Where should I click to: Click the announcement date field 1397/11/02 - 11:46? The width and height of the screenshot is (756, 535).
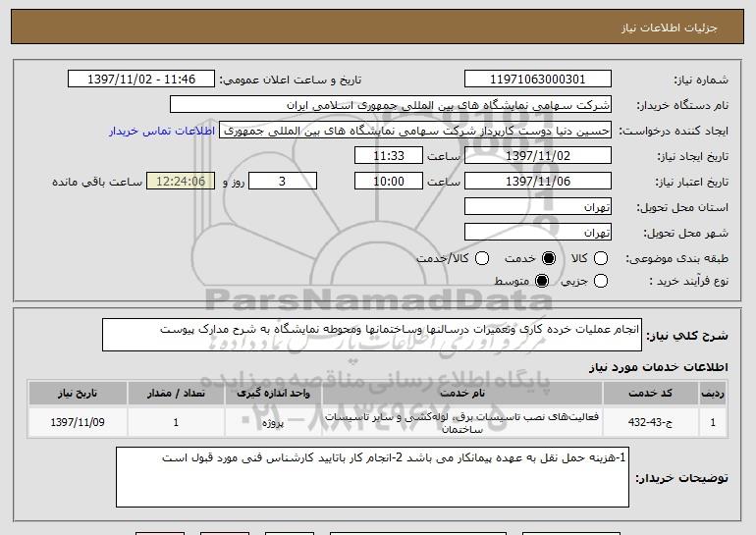(141, 80)
